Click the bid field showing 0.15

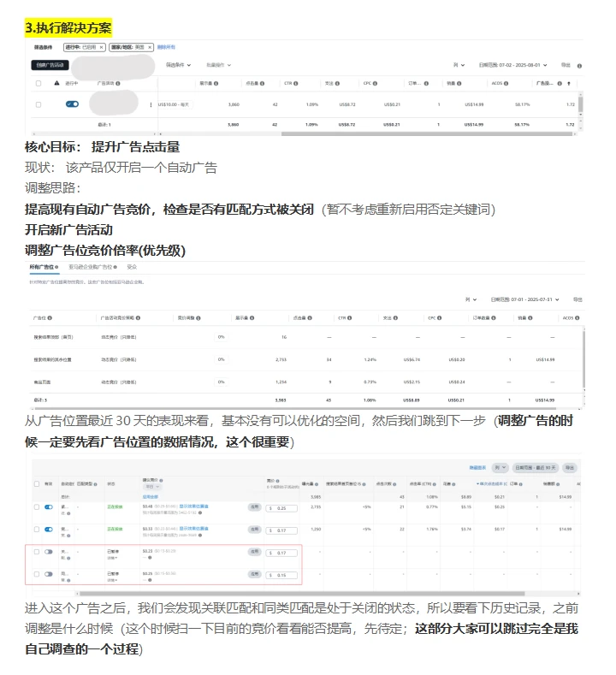[281, 575]
